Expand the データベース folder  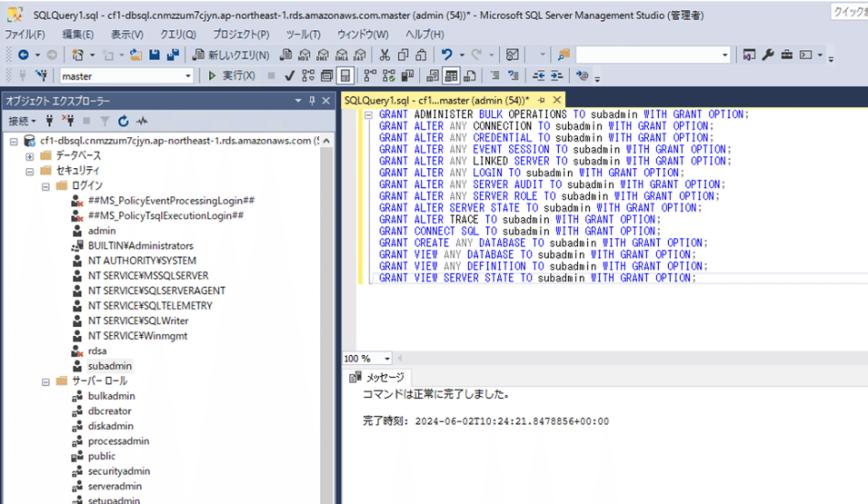(30, 156)
